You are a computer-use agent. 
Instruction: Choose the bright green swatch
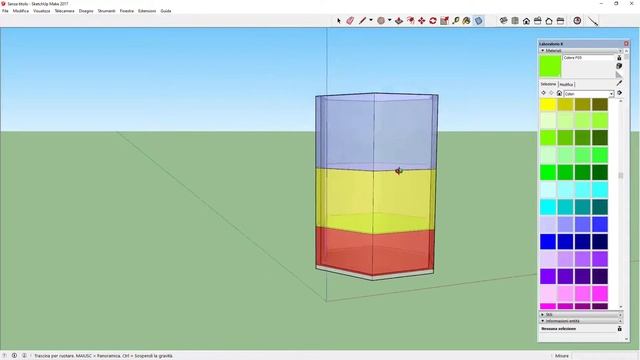coord(548,172)
